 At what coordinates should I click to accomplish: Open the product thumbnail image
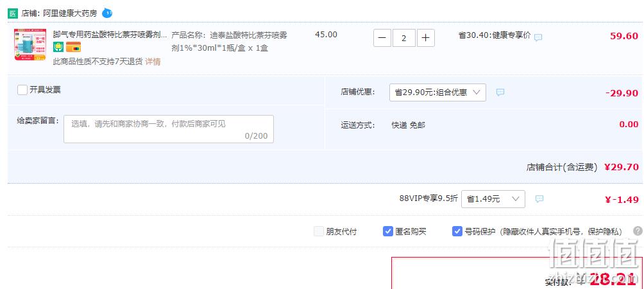coord(30,44)
